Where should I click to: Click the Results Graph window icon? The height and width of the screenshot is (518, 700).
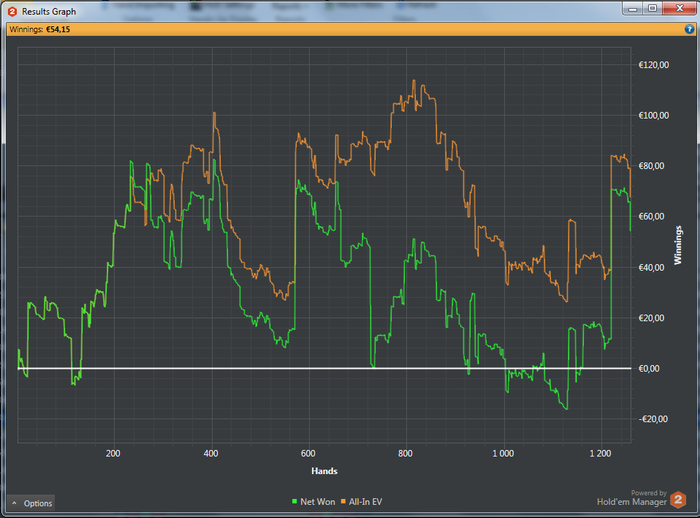tap(12, 12)
